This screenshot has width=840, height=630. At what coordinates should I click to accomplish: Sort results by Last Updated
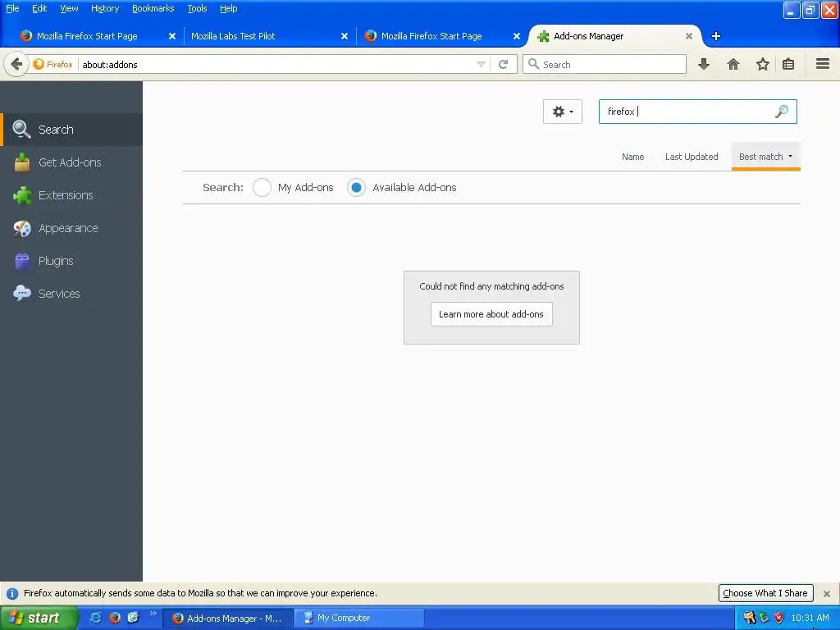[x=692, y=157]
